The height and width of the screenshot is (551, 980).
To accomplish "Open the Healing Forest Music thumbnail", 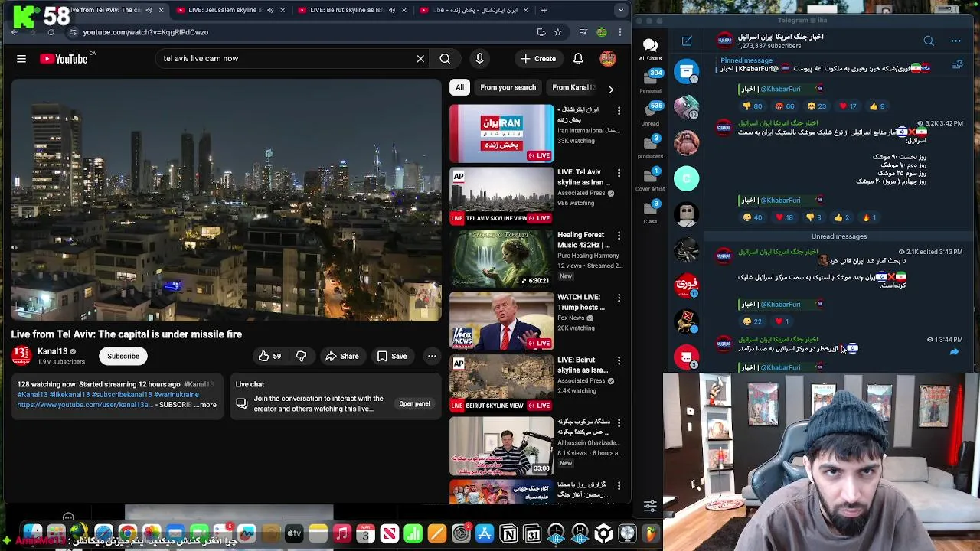I will (501, 258).
